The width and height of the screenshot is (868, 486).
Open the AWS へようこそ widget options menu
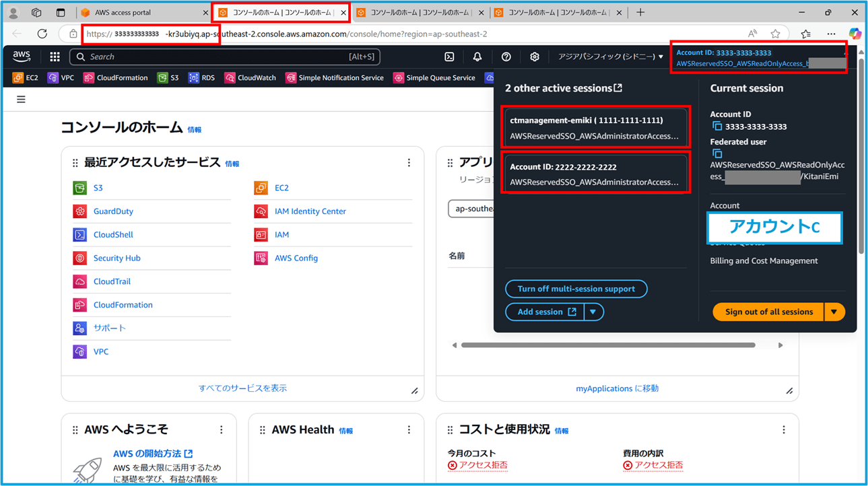222,429
